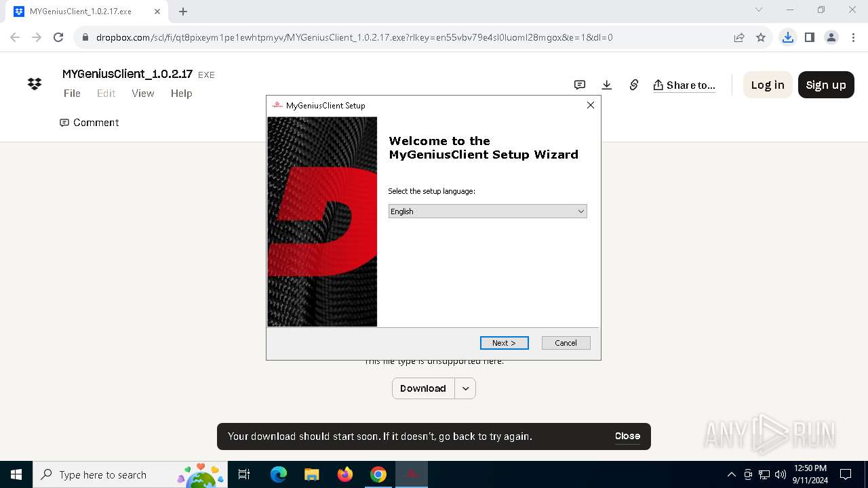This screenshot has height=488, width=868.
Task: Click the Dropbox logo icon
Action: [x=35, y=84]
